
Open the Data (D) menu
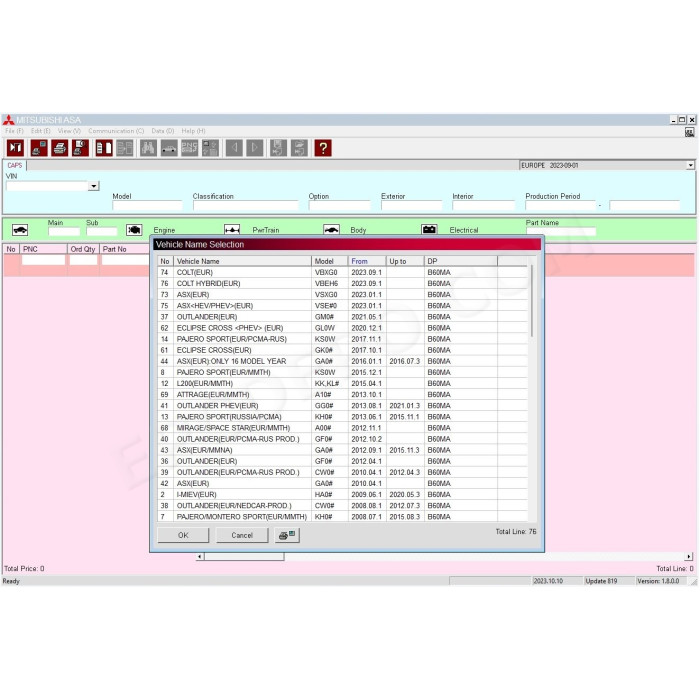point(162,131)
